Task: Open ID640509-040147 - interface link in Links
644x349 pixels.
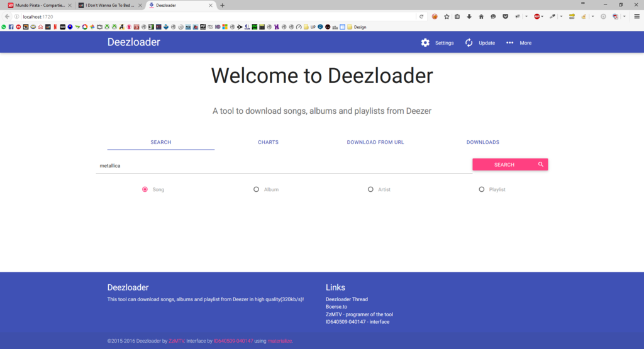Action: pos(357,322)
